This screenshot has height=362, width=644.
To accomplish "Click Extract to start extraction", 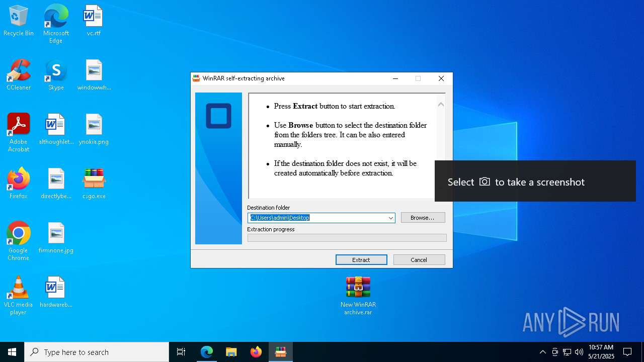I will 361,260.
